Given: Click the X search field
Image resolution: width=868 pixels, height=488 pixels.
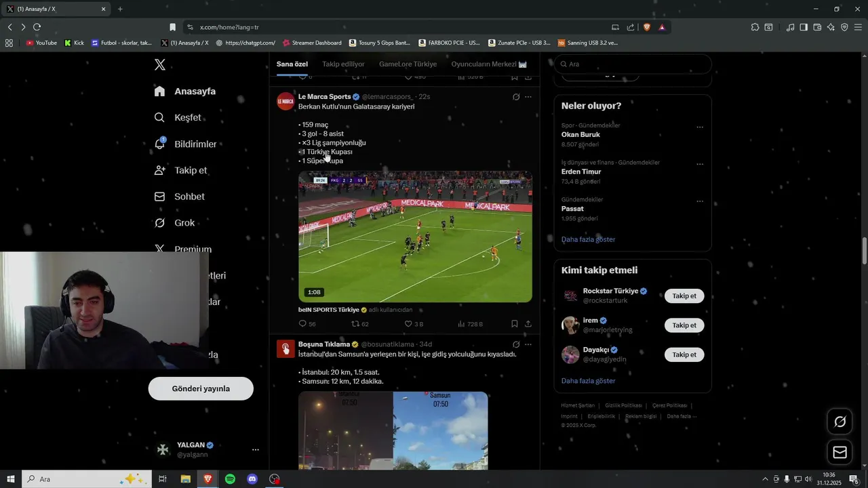Looking at the screenshot, I should click(x=633, y=64).
